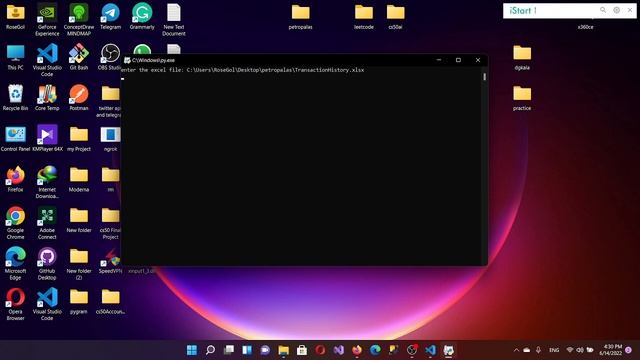This screenshot has width=640, height=360.
Task: Select the Internet Download Manager shortcut
Action: [47, 182]
